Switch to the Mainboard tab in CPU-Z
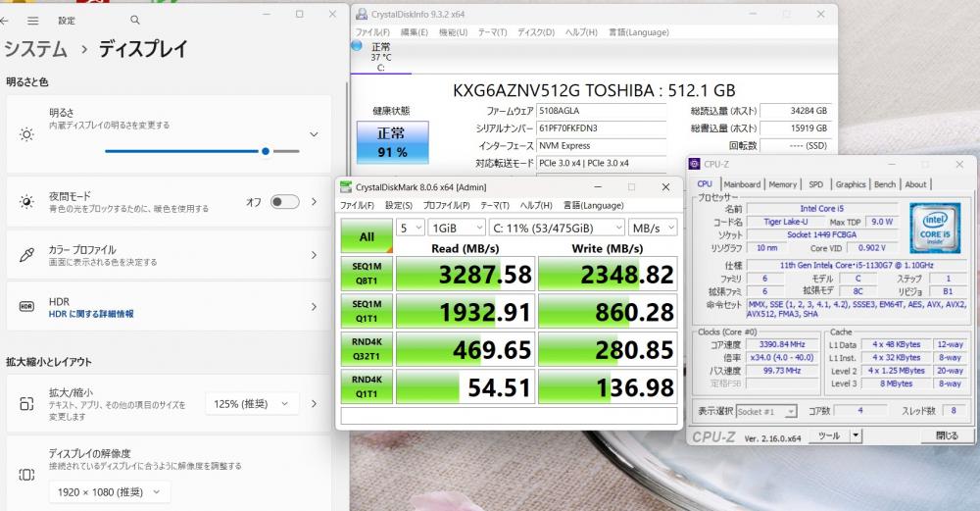980x511 pixels. pyautogui.click(x=742, y=184)
